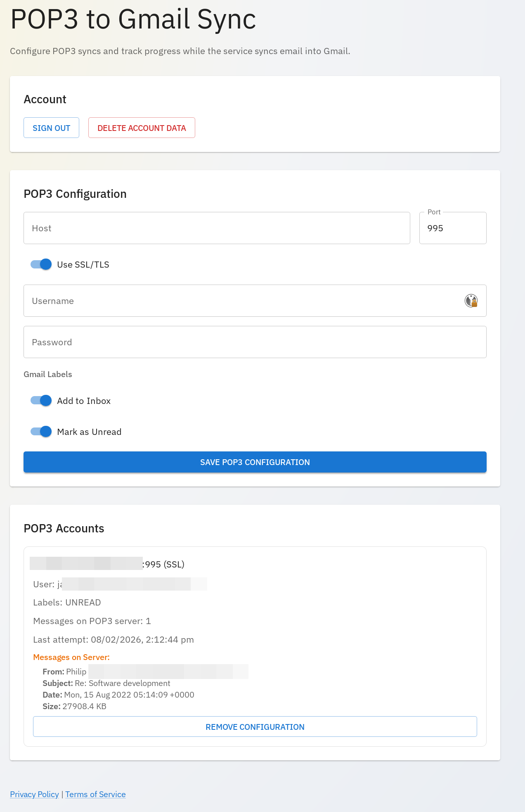Viewport: 525px width, 812px height.
Task: Click REMOVE CONFIGURATION for the account
Action: tap(255, 727)
